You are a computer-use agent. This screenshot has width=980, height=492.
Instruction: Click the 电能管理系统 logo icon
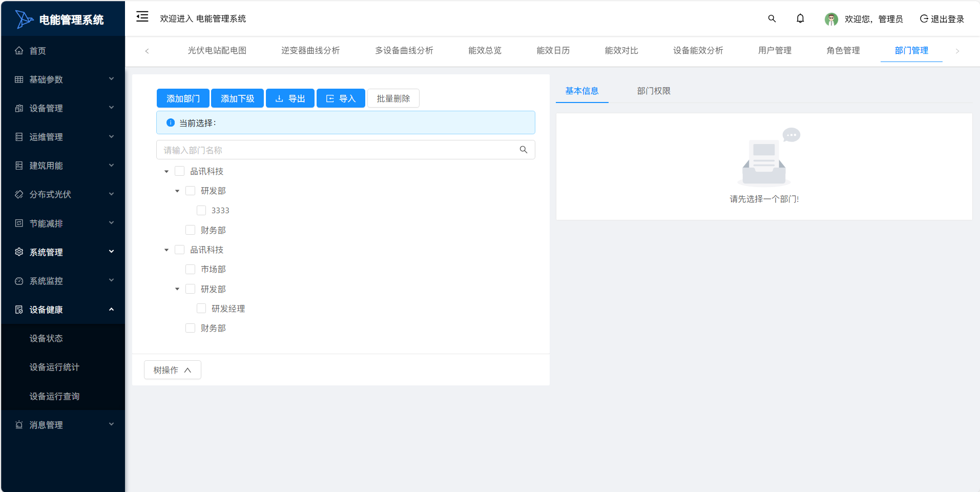[x=24, y=19]
